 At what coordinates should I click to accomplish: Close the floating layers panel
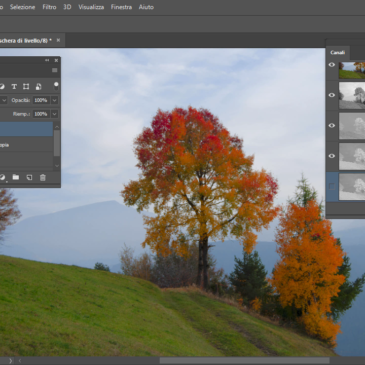[56, 60]
